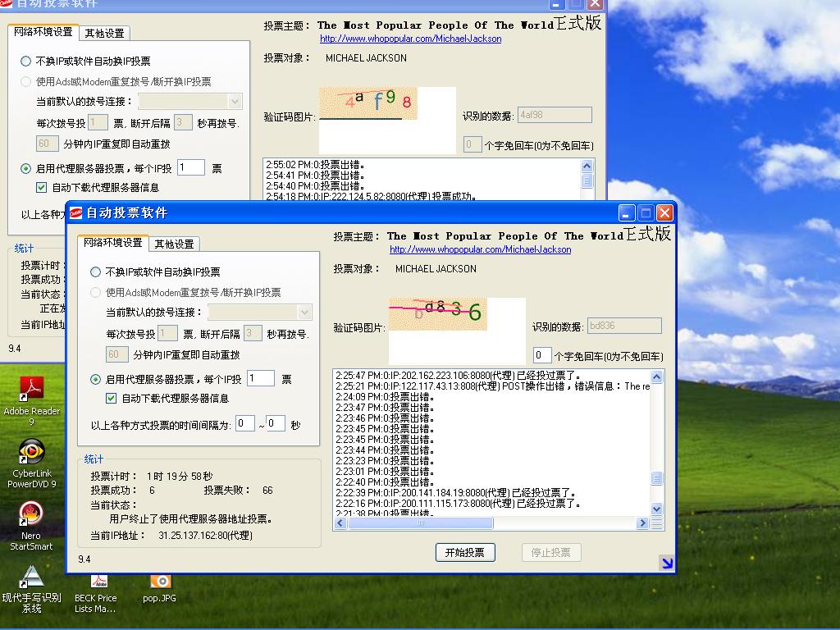Launch CyberLink PowerDVD 9 from desktop
840x630 pixels.
31,452
